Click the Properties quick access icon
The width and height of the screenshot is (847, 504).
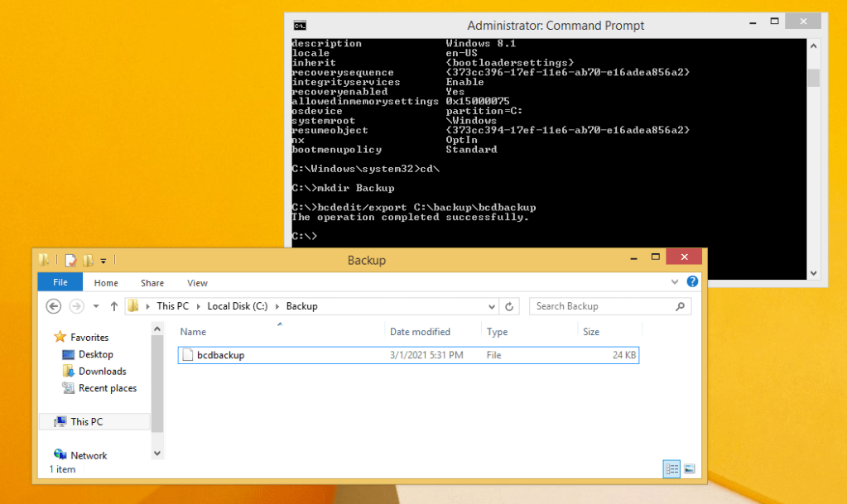tap(70, 261)
